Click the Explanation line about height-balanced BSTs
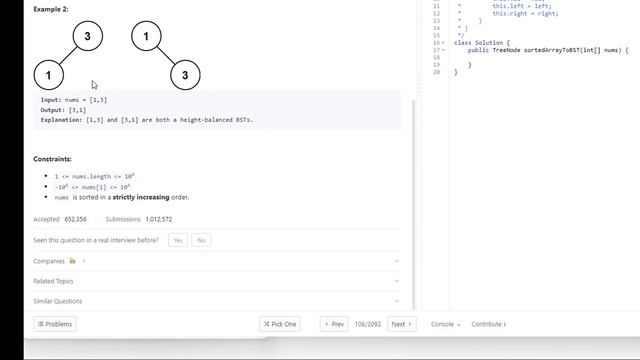 (147, 120)
